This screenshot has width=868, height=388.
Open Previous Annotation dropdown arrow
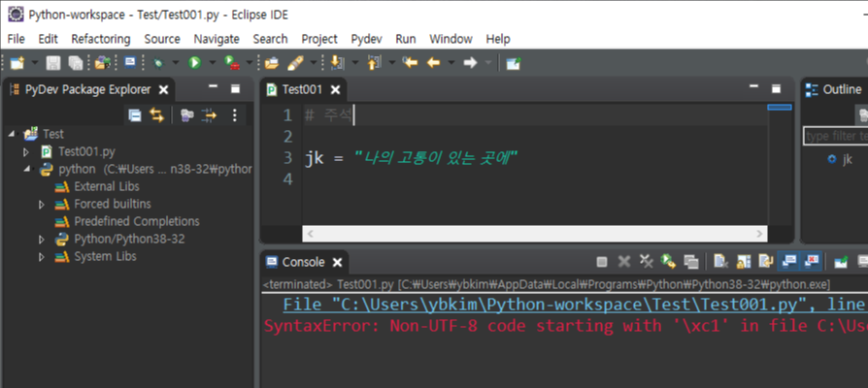(392, 63)
